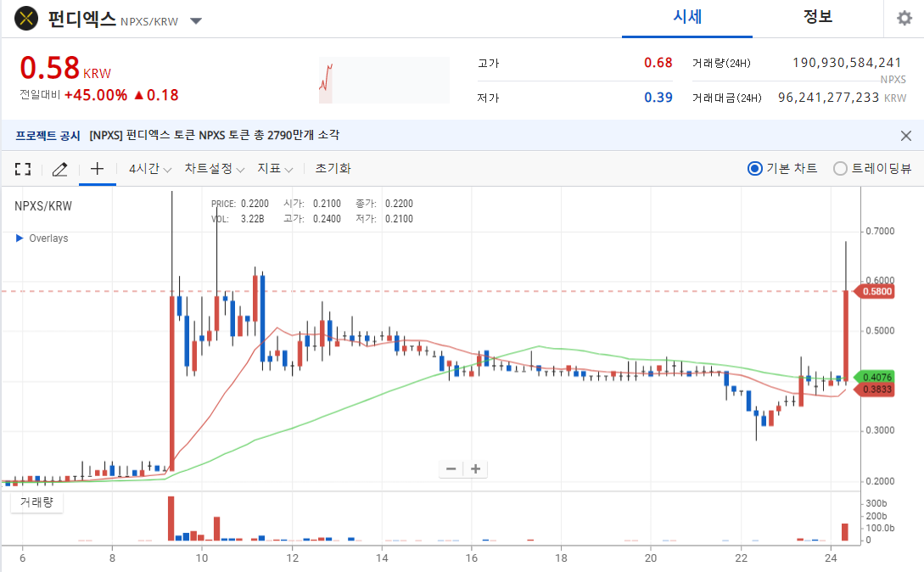The height and width of the screenshot is (572, 924).
Task: Switch to the 정보 tab
Action: coord(818,18)
